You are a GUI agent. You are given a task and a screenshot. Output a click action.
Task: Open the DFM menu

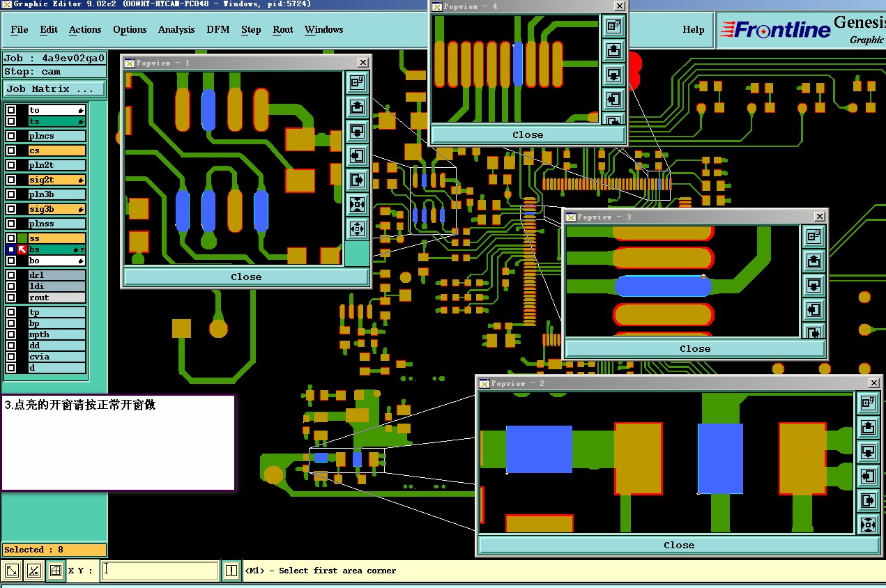coord(218,29)
